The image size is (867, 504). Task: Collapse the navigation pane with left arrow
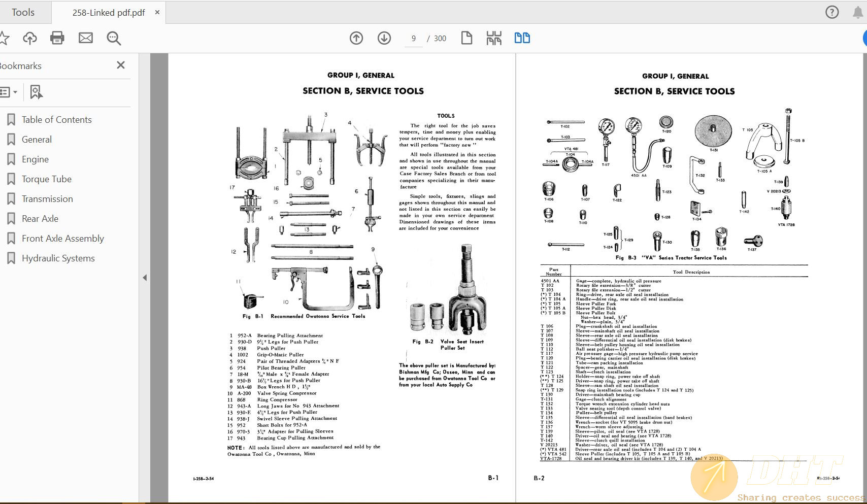click(x=145, y=278)
